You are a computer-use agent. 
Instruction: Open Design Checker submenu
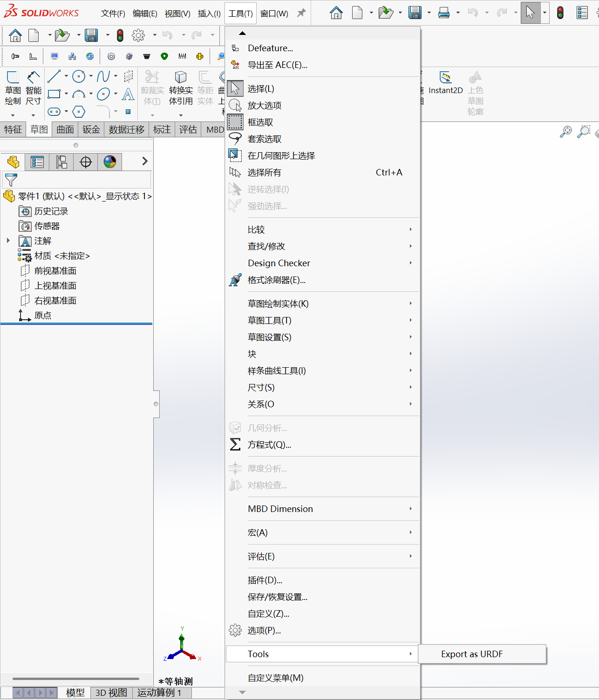pyautogui.click(x=323, y=263)
